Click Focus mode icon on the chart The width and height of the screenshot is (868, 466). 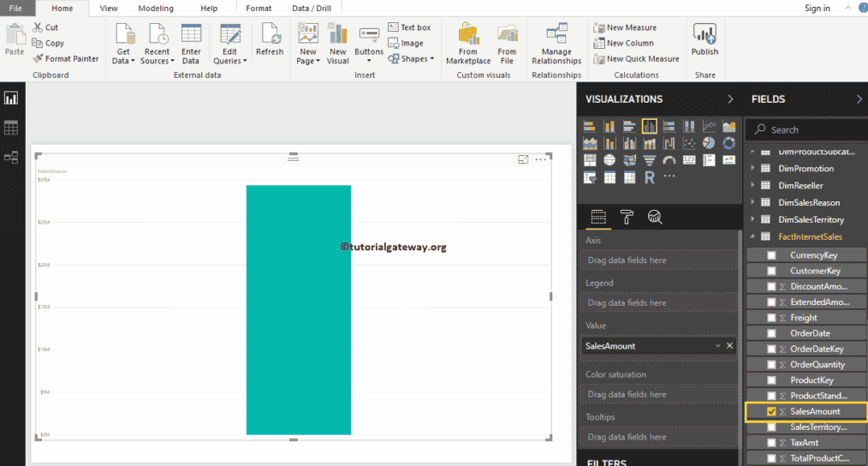point(523,159)
